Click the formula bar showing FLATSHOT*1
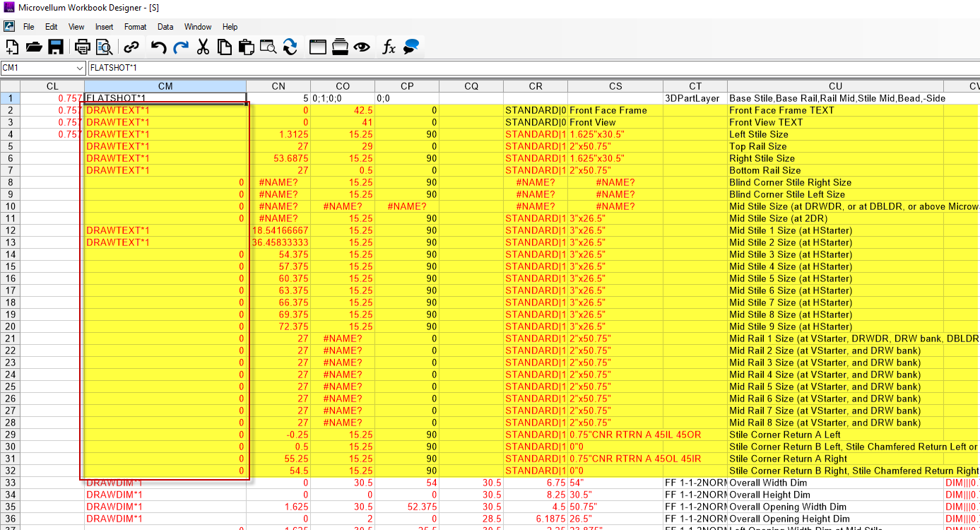980x530 pixels. click(x=533, y=68)
